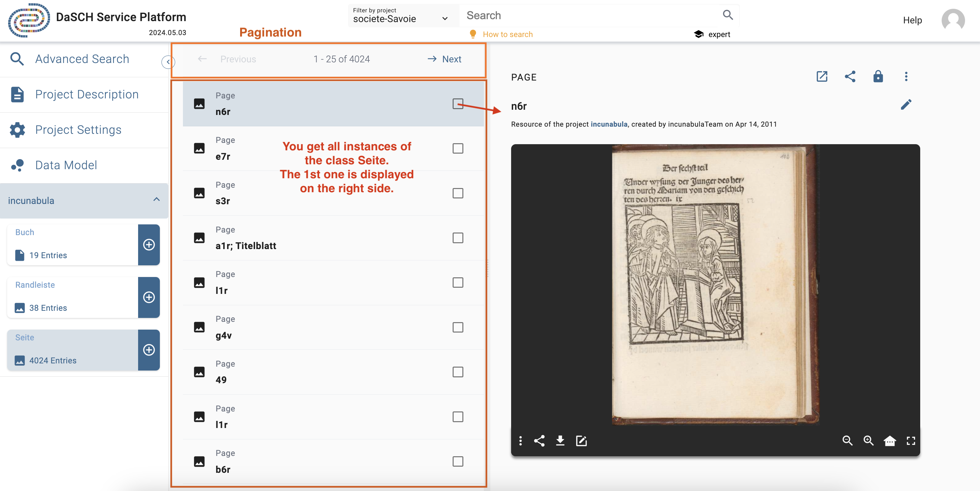Reset image view with home icon
Viewport: 980px width, 491px height.
[889, 441]
